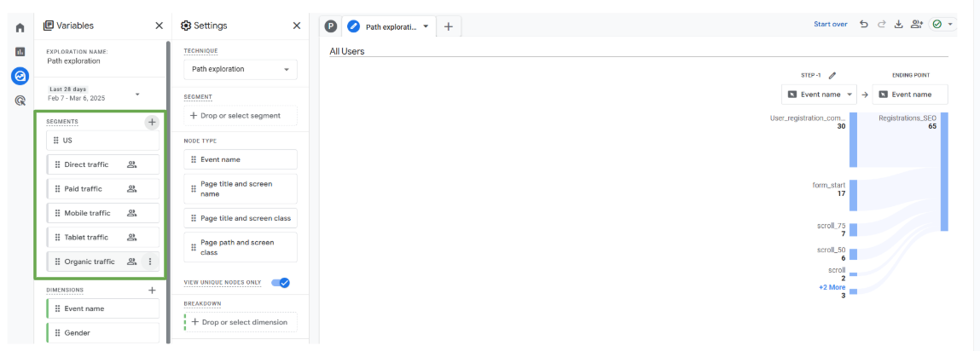Open the Home icon in left navigation
This screenshot has height=351, width=980.
coord(20,28)
